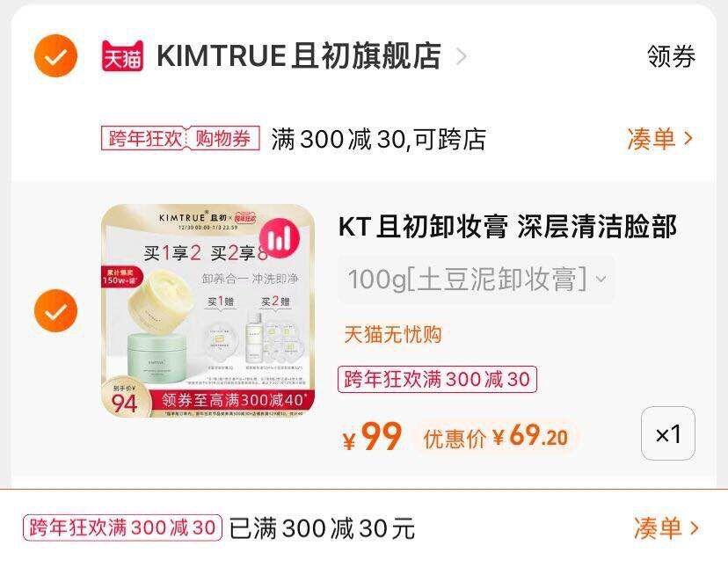Uncheck the KIMTRUE store checkbox
The height and width of the screenshot is (567, 728).
[55, 55]
